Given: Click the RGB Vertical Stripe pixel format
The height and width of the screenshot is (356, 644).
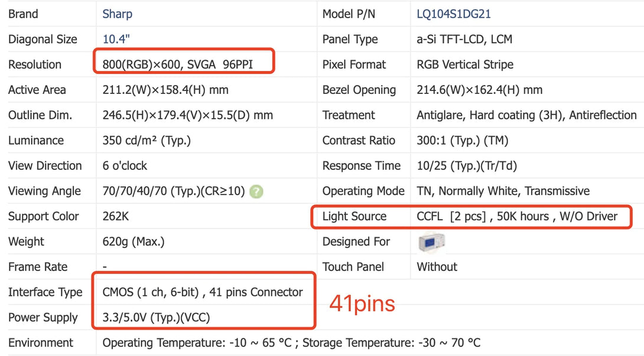Looking at the screenshot, I should 465,64.
